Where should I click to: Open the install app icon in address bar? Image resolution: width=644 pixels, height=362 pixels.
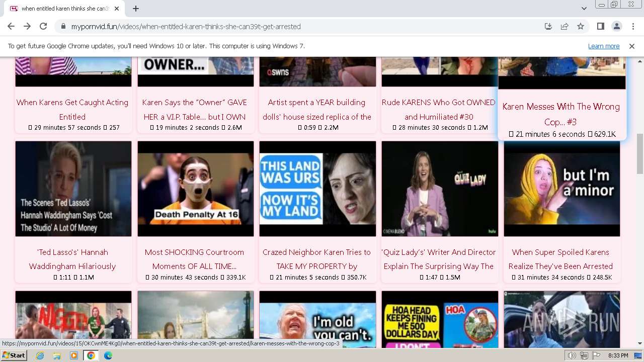pos(548,26)
